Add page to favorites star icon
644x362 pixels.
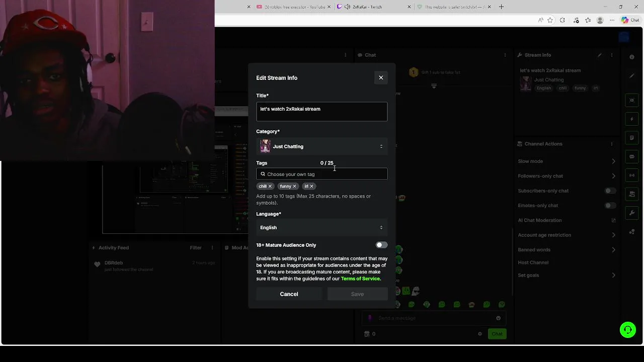coord(550,20)
